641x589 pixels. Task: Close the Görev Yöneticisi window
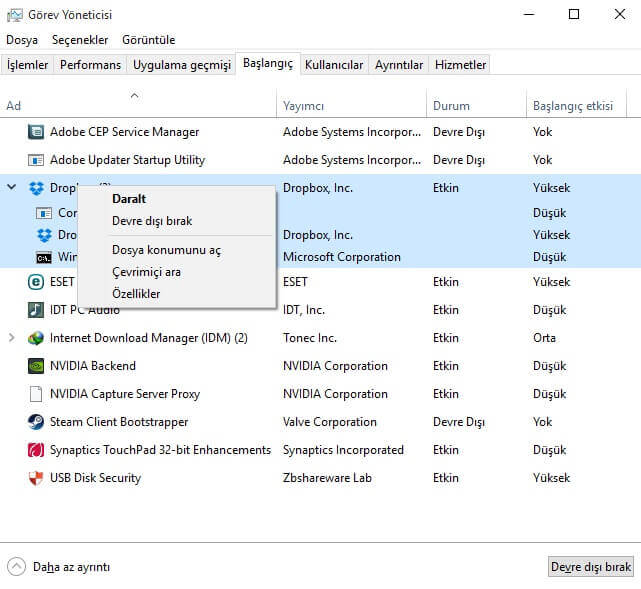tap(620, 15)
